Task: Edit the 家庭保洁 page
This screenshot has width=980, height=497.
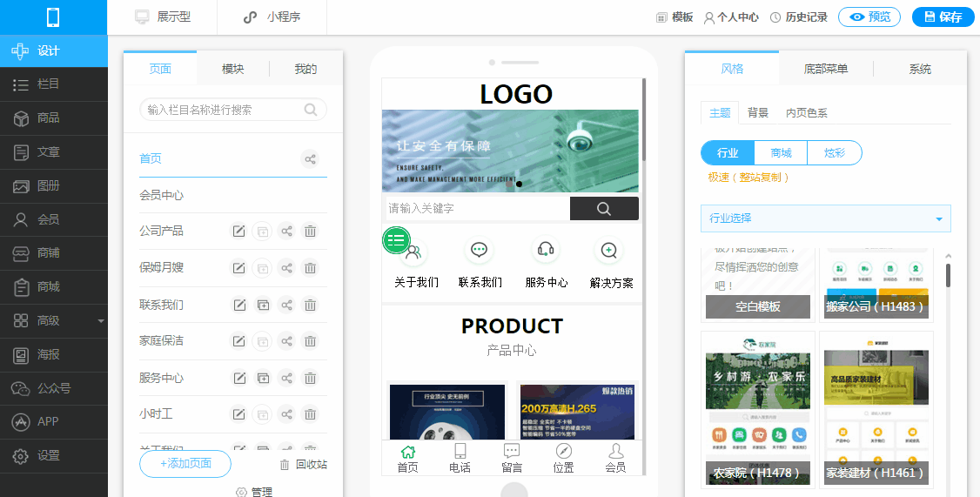Action: (x=238, y=341)
